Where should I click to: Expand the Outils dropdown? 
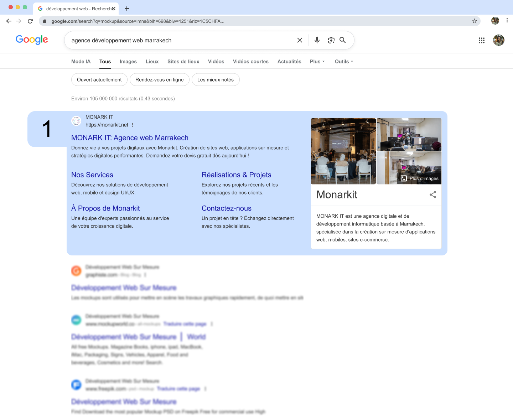click(344, 62)
